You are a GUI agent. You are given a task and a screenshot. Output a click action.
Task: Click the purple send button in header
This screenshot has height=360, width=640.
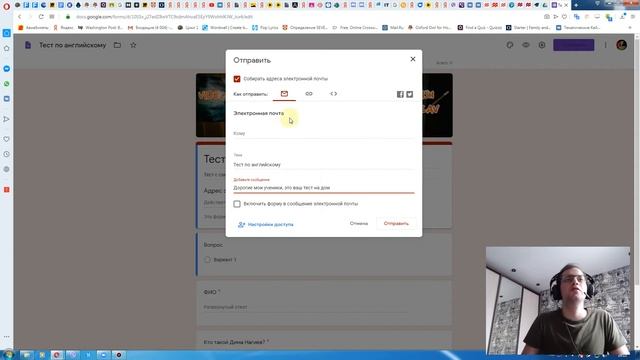click(x=573, y=45)
